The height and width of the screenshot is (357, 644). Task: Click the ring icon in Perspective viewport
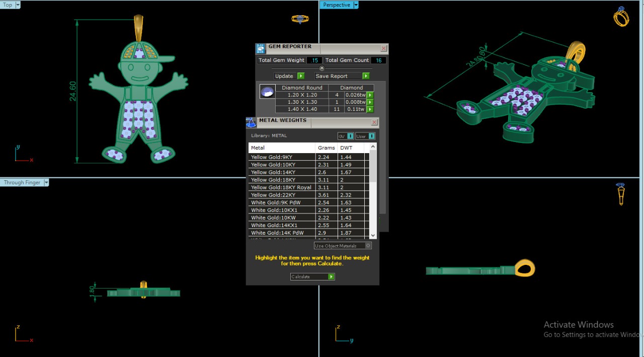click(621, 17)
